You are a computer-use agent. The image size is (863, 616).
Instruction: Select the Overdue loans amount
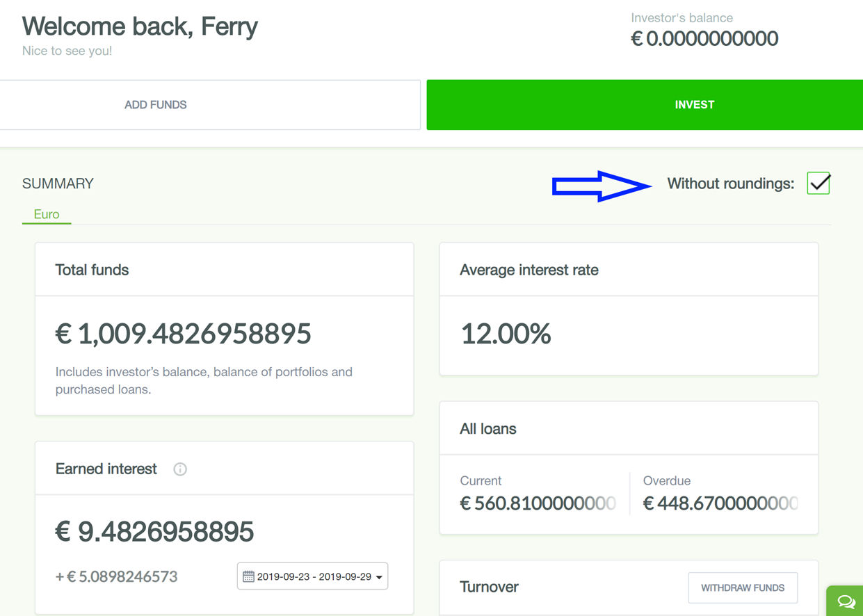pos(720,503)
